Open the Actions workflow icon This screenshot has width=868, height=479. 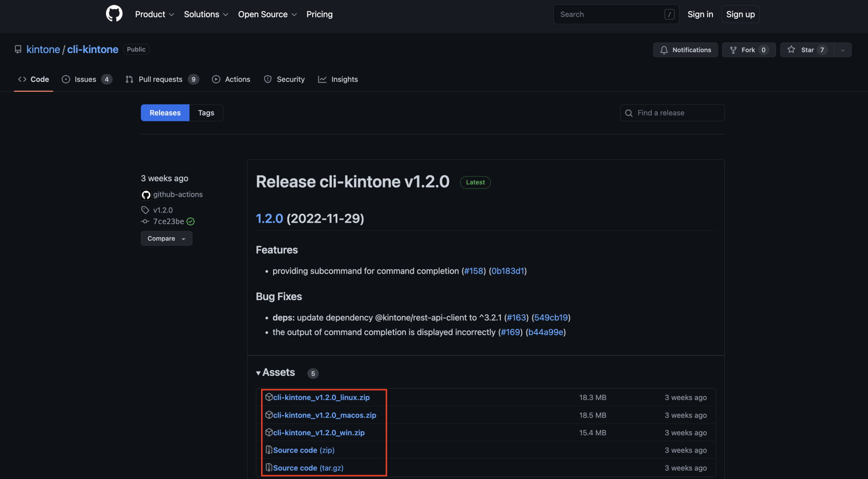click(x=216, y=79)
